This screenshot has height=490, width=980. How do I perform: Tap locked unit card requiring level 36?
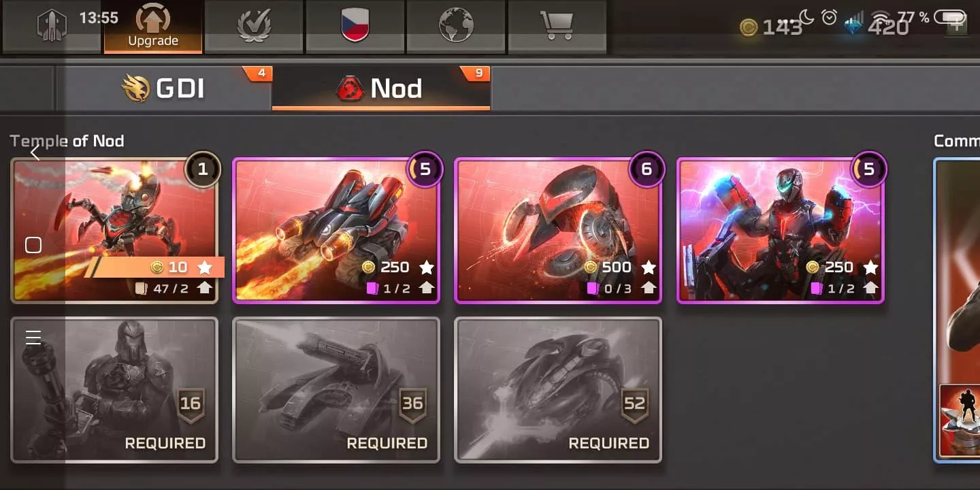[336, 390]
